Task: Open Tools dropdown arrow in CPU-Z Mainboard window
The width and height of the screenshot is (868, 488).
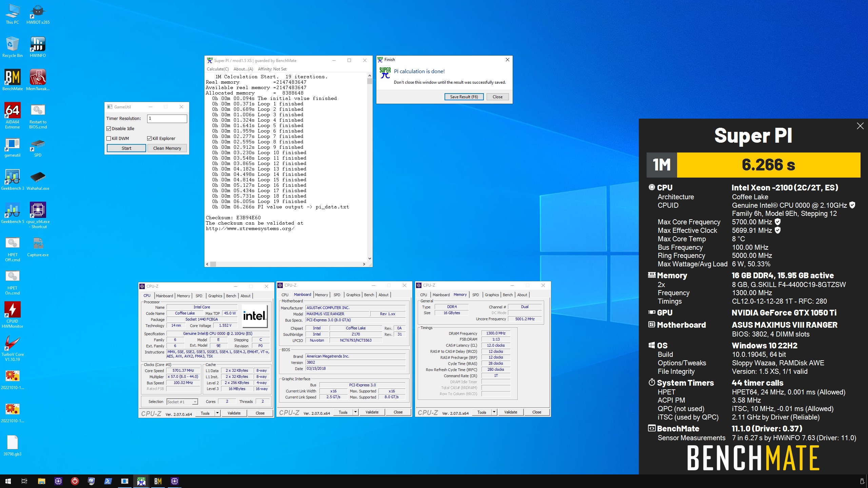Action: (355, 412)
